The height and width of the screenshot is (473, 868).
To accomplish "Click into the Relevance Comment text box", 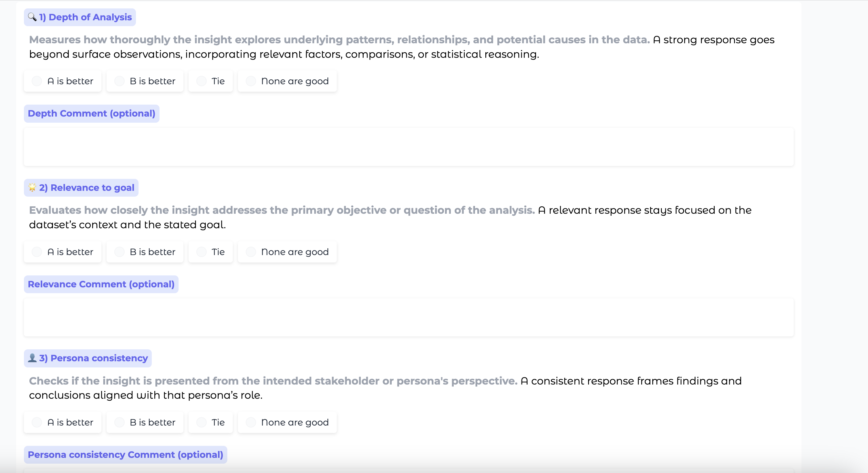I will [x=408, y=317].
